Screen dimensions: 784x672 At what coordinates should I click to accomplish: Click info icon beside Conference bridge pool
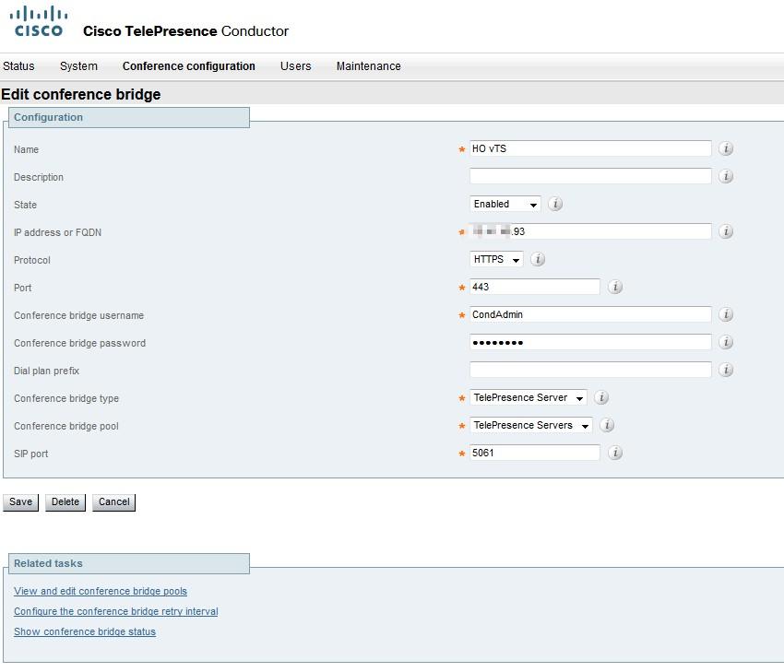607,425
